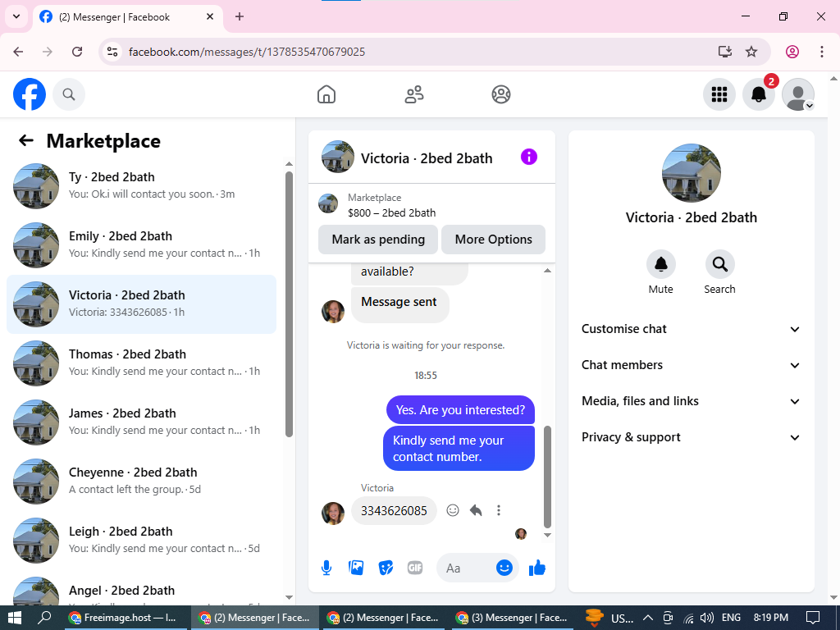Click the conversation list scrollbar

tap(290, 304)
